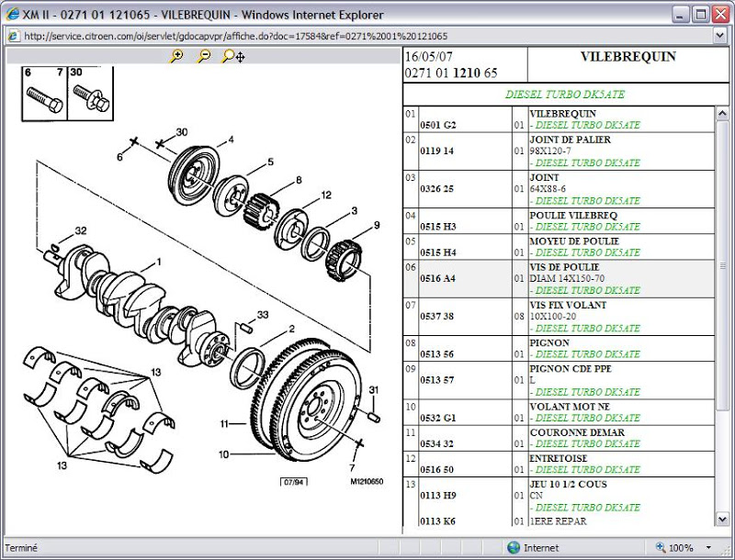Image resolution: width=735 pixels, height=560 pixels.
Task: Click reference 0271 01 1210 65
Action: (451, 73)
